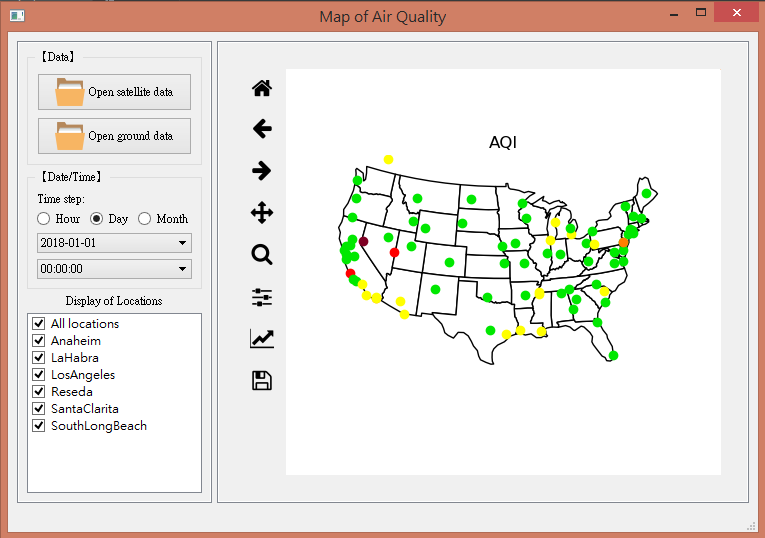
Task: Click the Open satellite data button
Action: click(114, 92)
